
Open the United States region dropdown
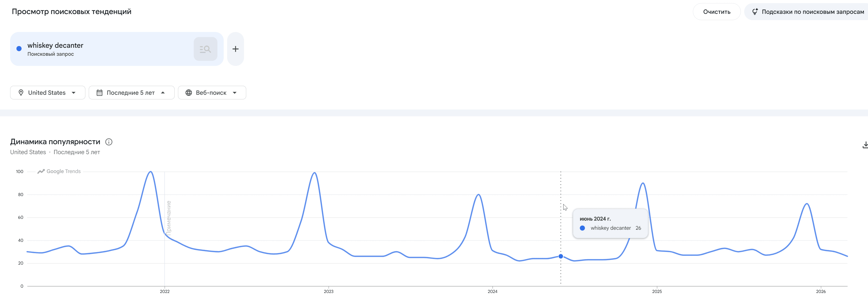47,92
